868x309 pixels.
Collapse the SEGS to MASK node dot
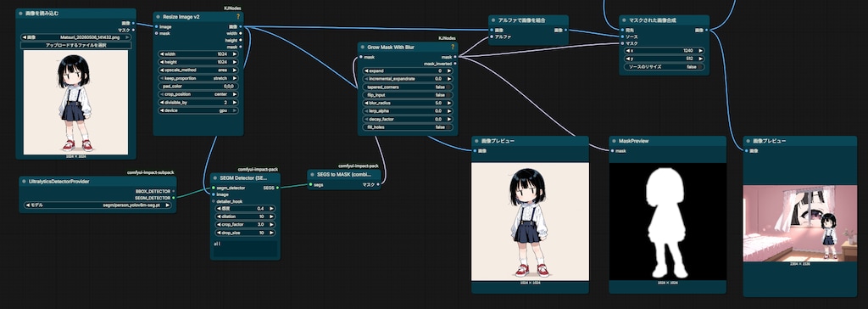[x=312, y=174]
